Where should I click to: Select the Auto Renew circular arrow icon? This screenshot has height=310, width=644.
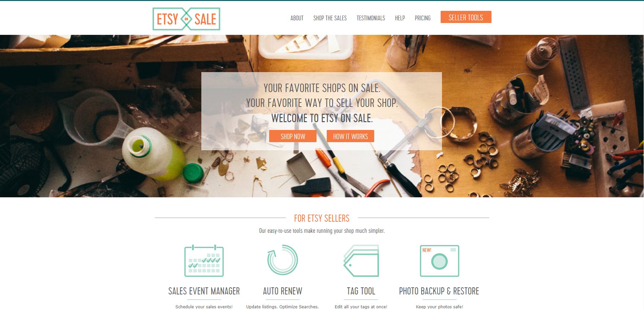(x=282, y=260)
